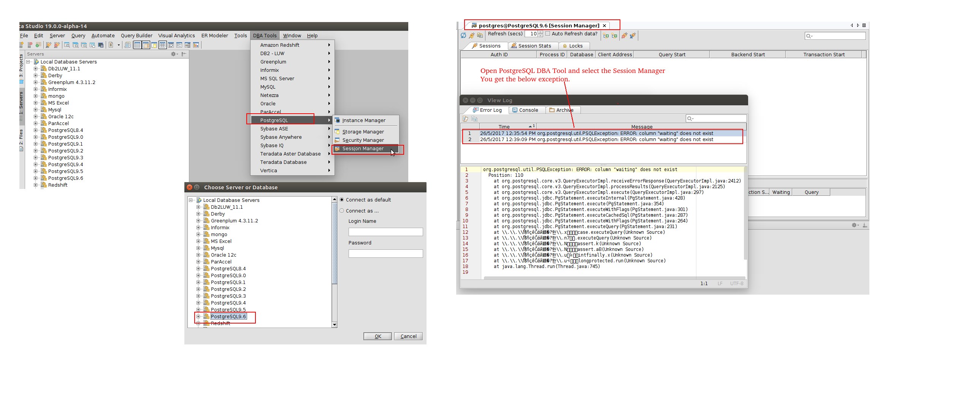Click the new document icon in main toolbar
The width and height of the screenshot is (980, 395).
[111, 45]
